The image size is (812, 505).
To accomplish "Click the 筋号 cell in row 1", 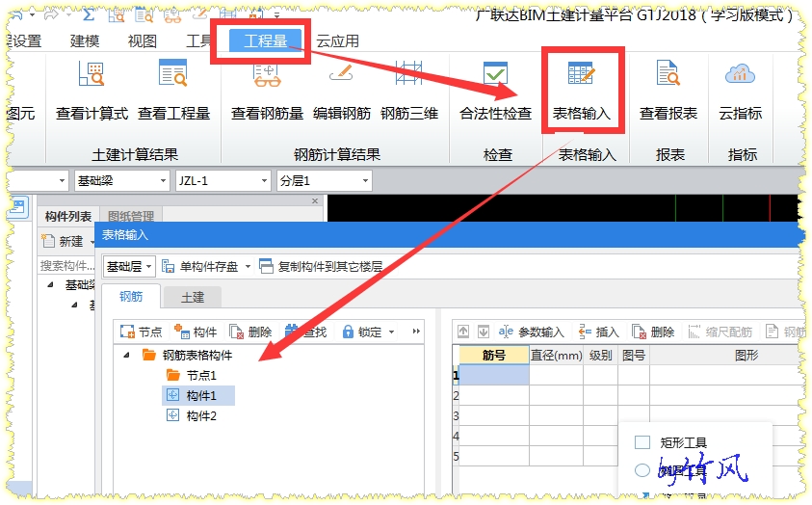I will pos(494,375).
